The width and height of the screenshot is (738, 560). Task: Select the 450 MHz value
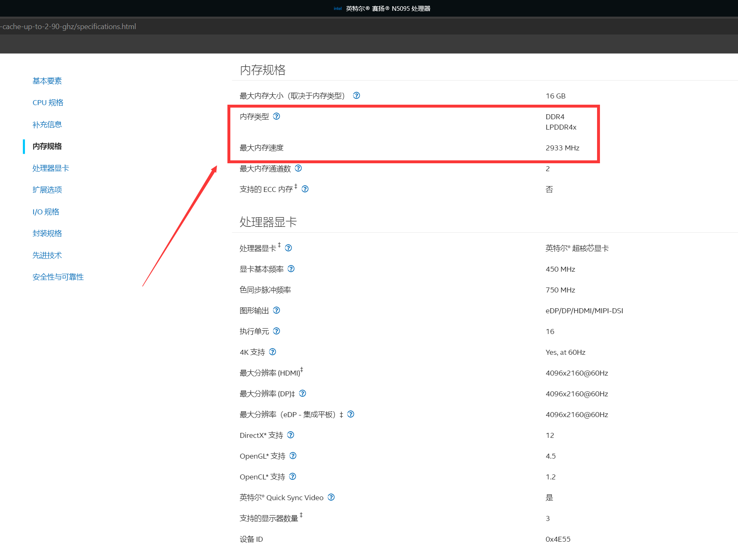click(560, 269)
